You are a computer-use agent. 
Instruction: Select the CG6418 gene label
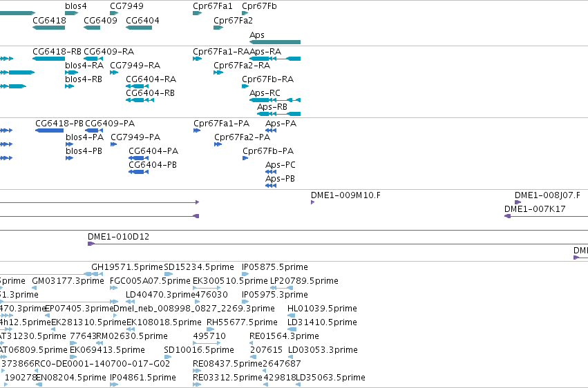[x=50, y=20]
